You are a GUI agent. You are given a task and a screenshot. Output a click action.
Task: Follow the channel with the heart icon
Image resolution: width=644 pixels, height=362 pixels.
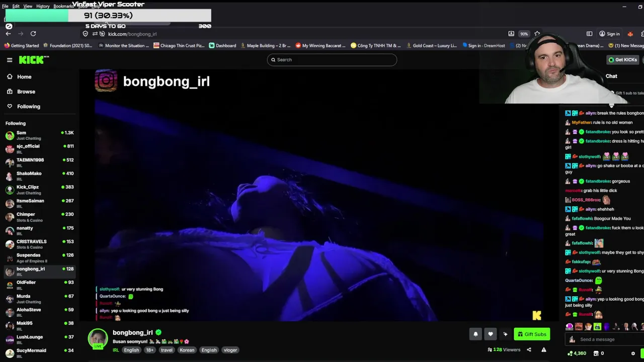pos(491,334)
